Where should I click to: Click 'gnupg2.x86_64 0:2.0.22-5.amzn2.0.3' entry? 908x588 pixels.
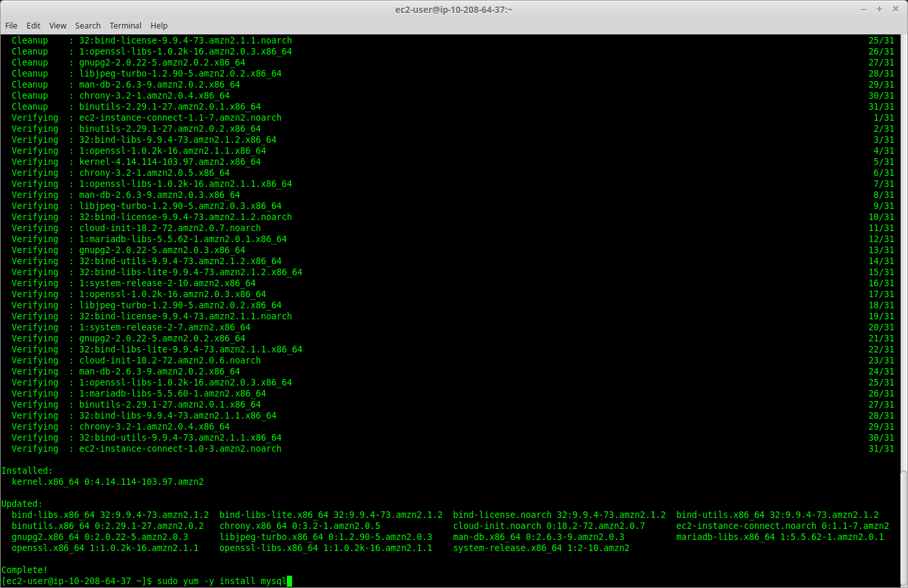tap(100, 537)
